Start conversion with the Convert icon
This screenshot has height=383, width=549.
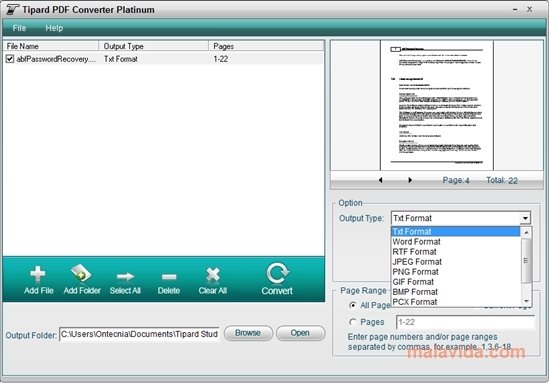(277, 273)
